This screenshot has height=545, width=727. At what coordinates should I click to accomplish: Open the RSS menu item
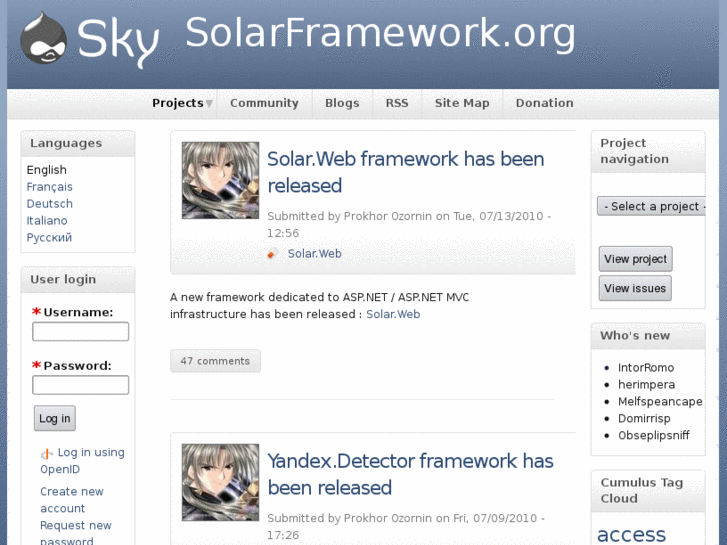pyautogui.click(x=397, y=103)
